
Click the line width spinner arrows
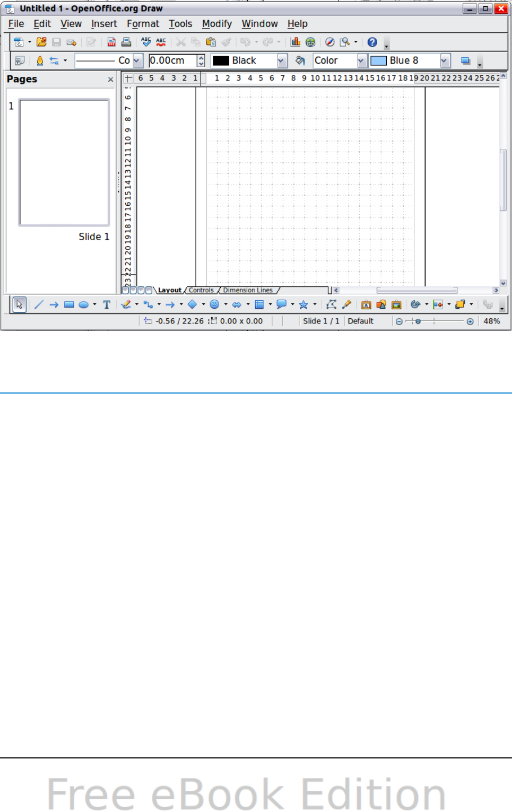pyautogui.click(x=201, y=61)
